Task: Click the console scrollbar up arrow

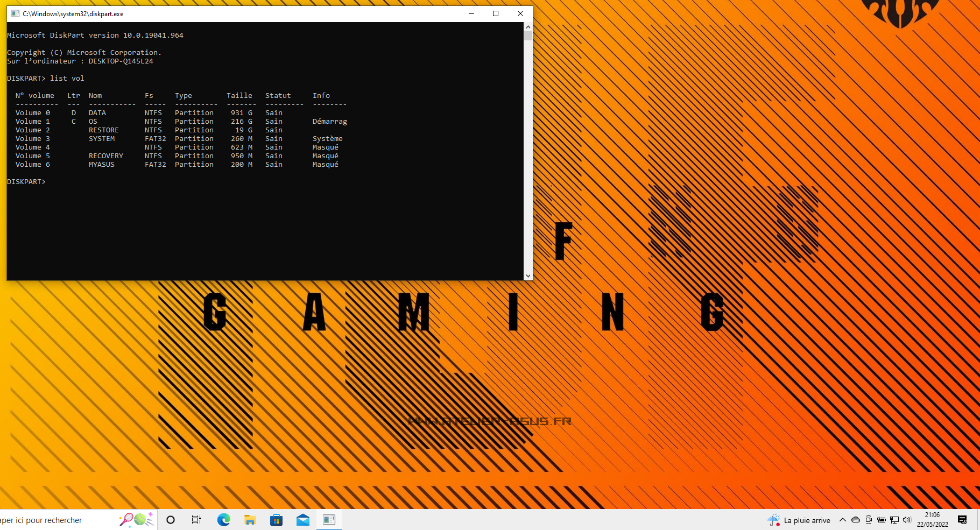Action: 528,26
